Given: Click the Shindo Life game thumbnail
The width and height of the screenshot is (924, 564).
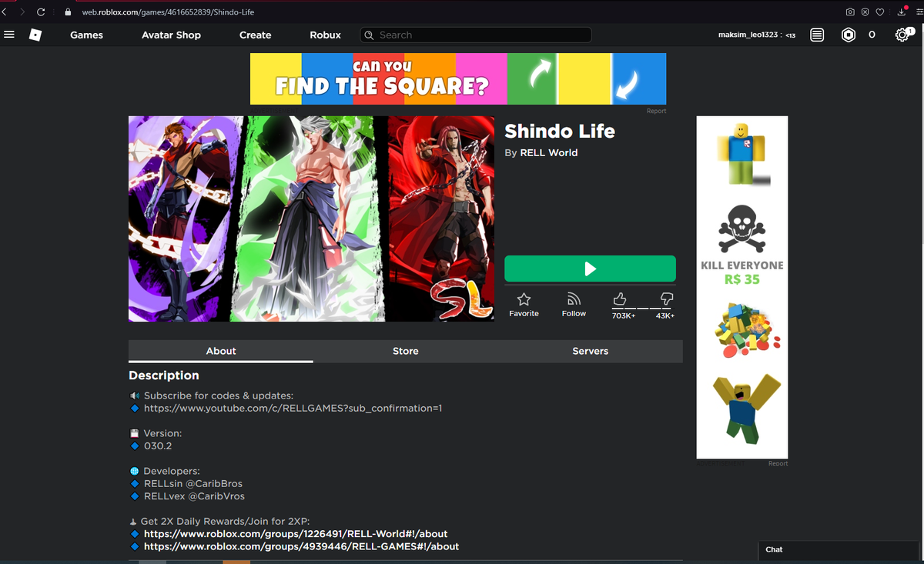Looking at the screenshot, I should tap(312, 219).
